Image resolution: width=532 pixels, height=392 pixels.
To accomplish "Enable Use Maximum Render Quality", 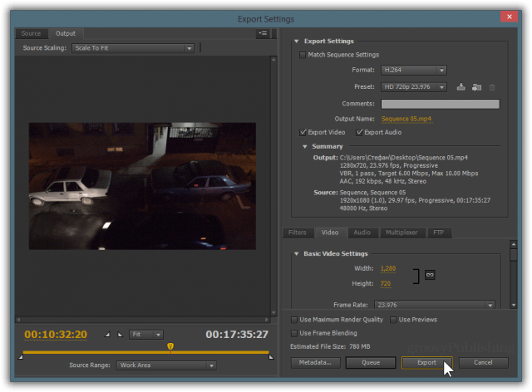I will click(294, 320).
